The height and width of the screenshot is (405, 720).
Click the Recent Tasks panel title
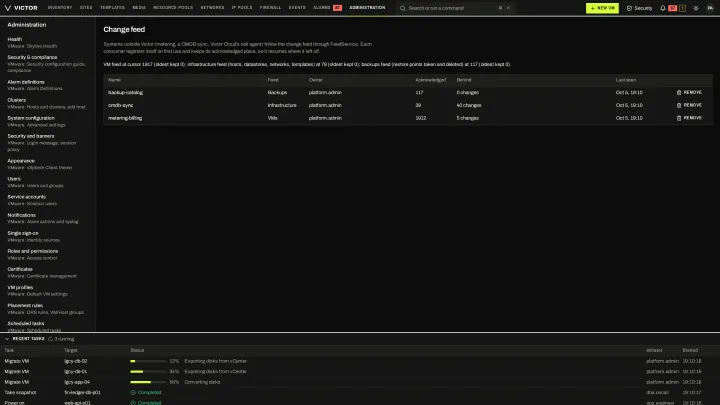[x=28, y=339]
